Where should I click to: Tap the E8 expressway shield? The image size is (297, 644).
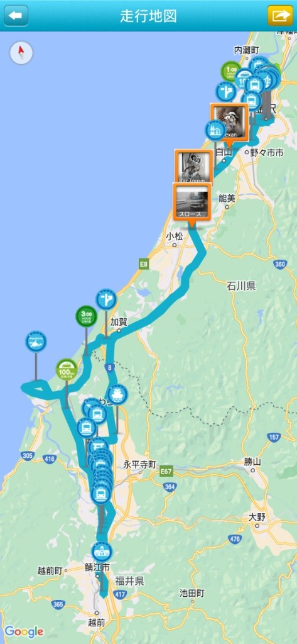[x=143, y=265]
